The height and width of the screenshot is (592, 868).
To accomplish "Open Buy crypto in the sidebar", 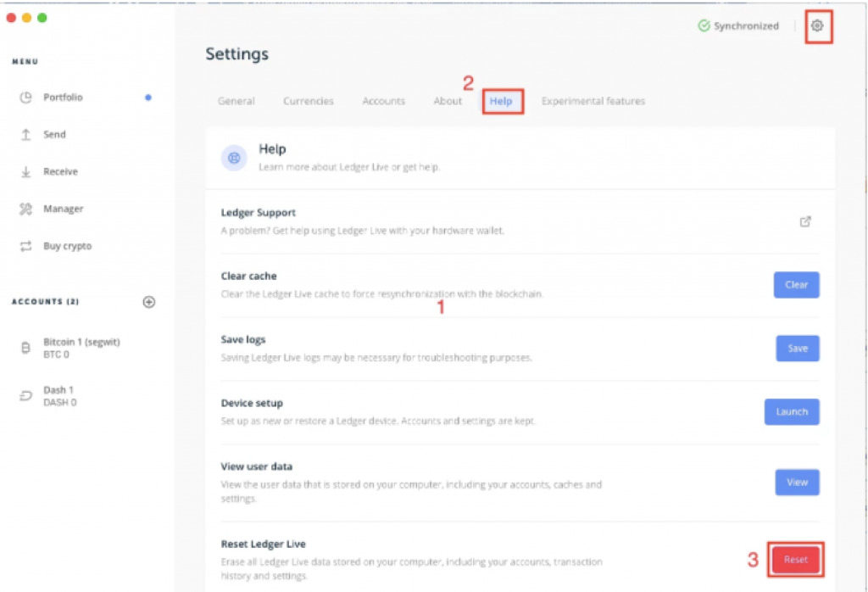I will coord(68,246).
